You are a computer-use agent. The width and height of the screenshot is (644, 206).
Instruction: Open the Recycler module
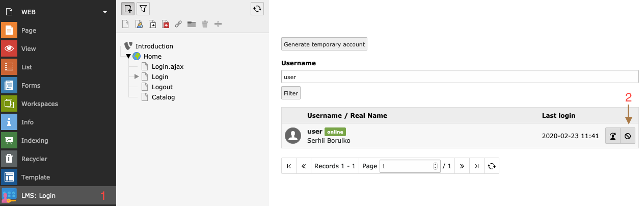pyautogui.click(x=58, y=159)
